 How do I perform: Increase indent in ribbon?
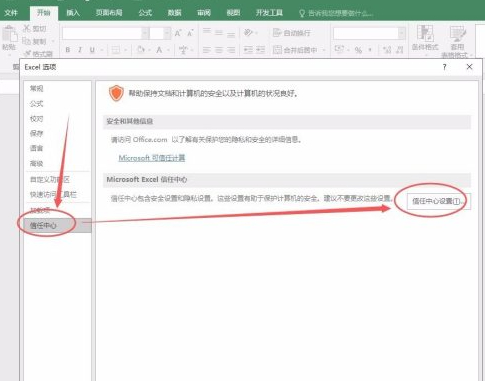click(260, 50)
